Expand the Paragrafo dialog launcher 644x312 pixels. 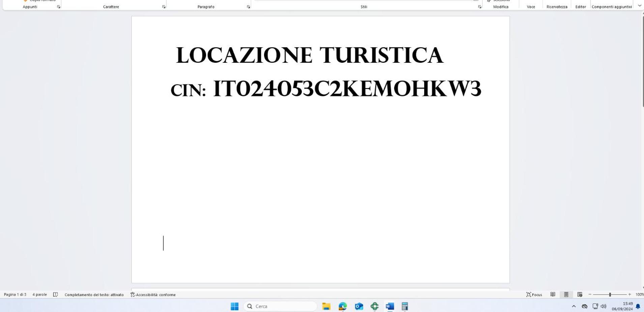(248, 7)
